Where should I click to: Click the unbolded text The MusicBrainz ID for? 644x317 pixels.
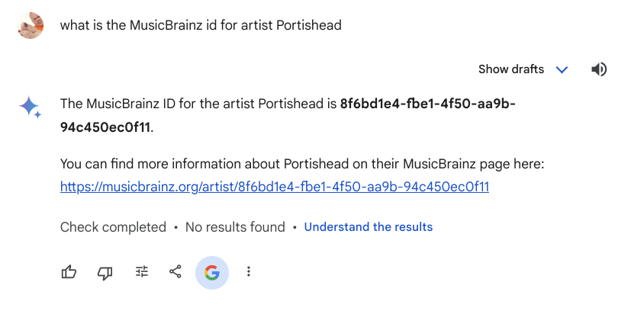tap(127, 104)
